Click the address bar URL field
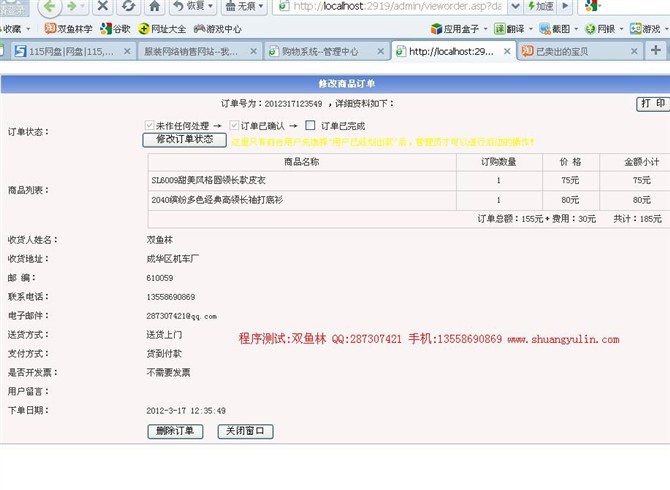 click(x=391, y=6)
